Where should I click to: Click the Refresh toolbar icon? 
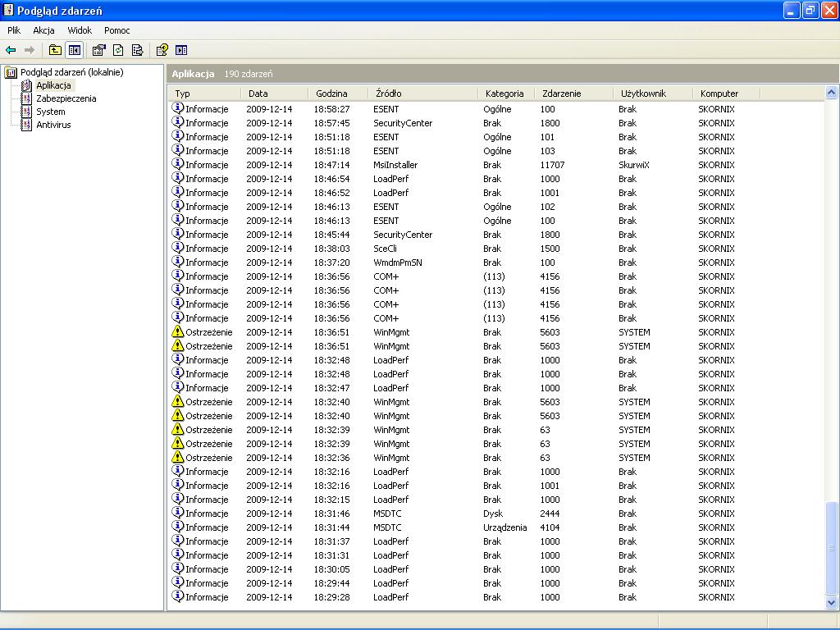coord(118,50)
